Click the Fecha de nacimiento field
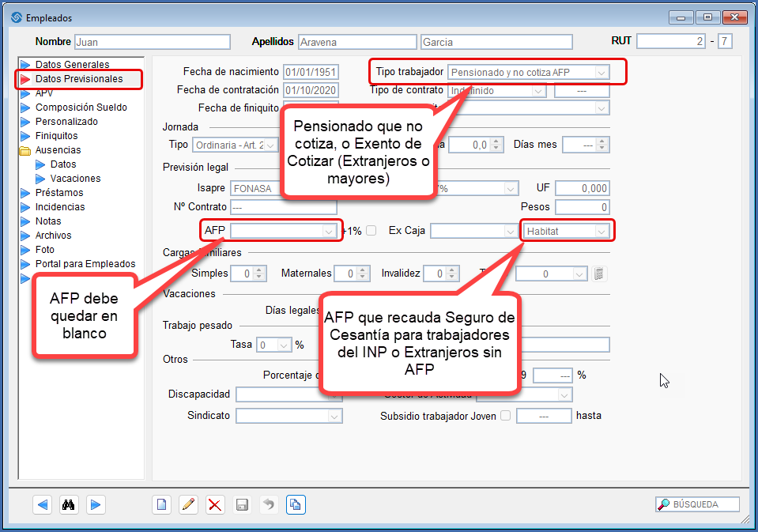 tap(311, 72)
